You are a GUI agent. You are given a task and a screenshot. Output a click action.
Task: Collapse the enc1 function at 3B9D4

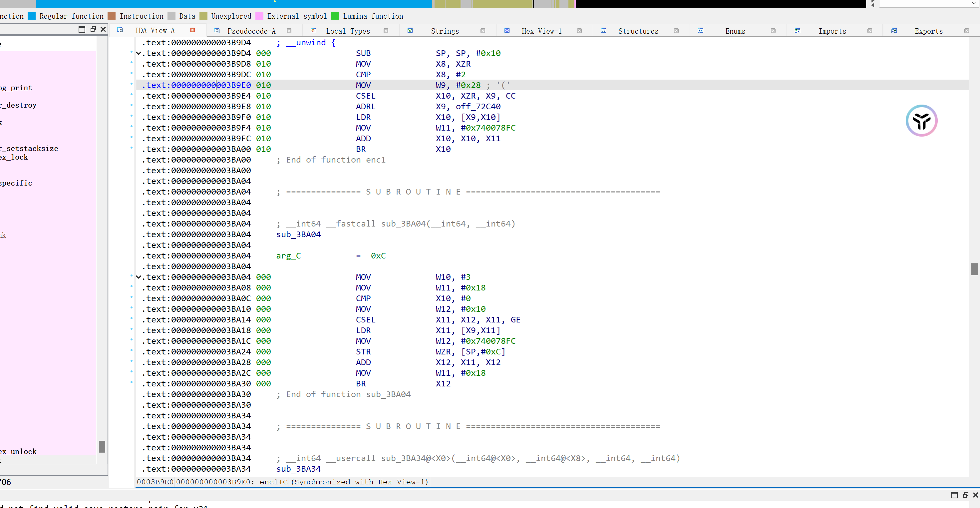[x=139, y=53]
